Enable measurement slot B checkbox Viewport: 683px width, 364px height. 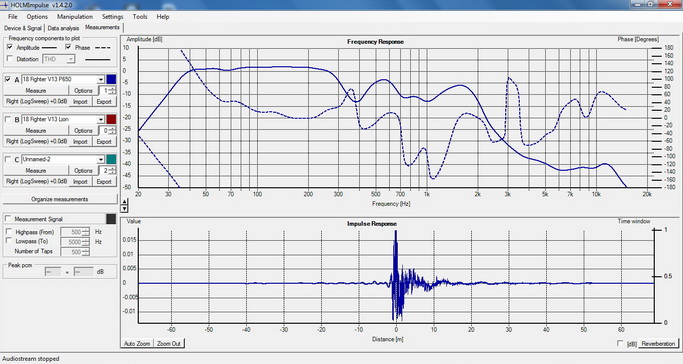(x=7, y=119)
